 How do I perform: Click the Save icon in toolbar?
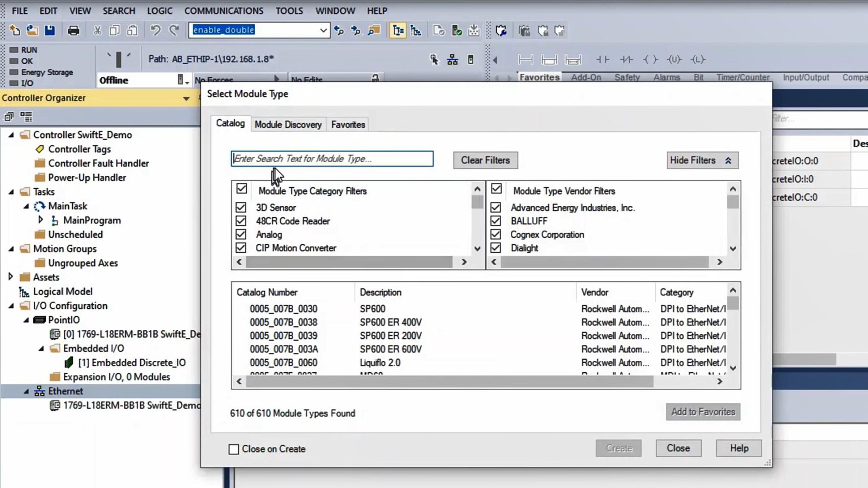[50, 30]
